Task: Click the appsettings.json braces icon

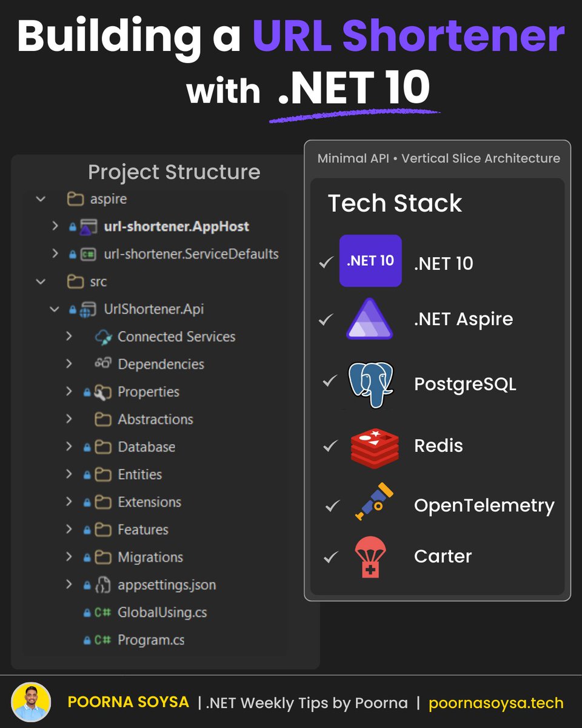Action: tap(103, 585)
